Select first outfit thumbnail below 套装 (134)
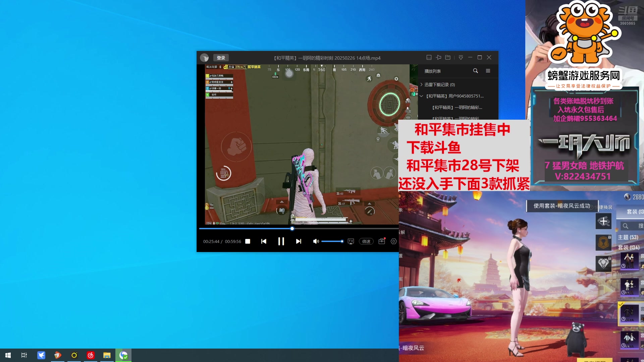 pos(629,261)
